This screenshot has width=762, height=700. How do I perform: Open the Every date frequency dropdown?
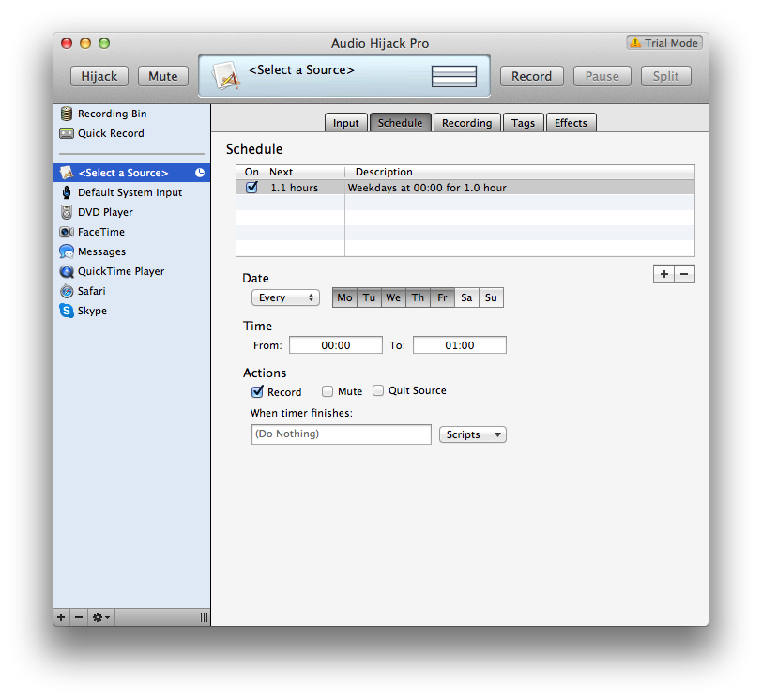(285, 297)
